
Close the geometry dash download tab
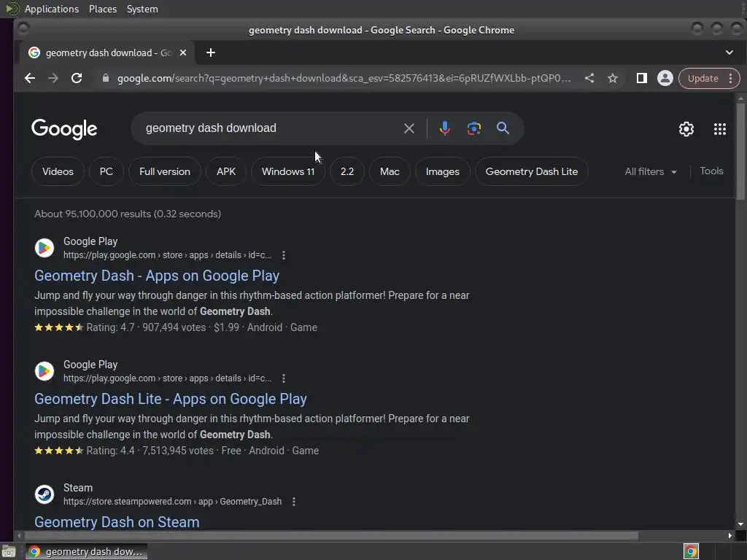coord(183,52)
